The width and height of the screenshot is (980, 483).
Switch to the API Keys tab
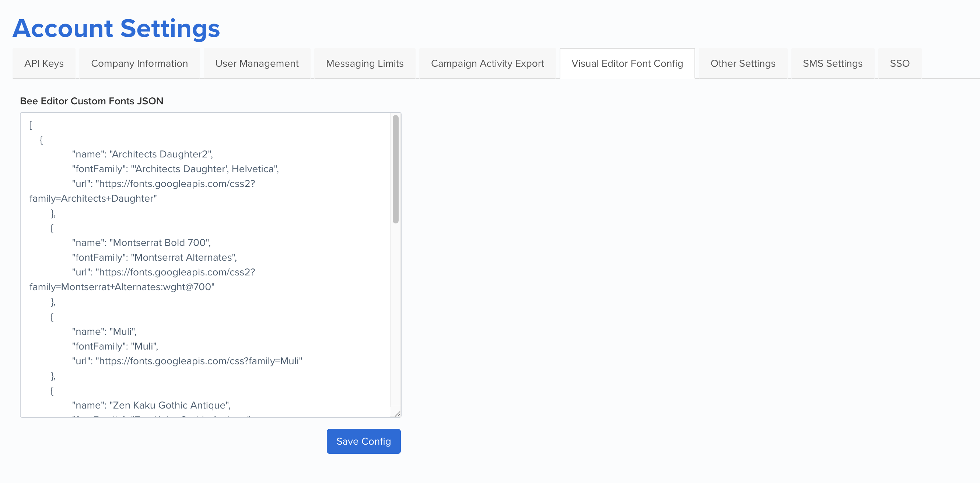click(x=44, y=63)
